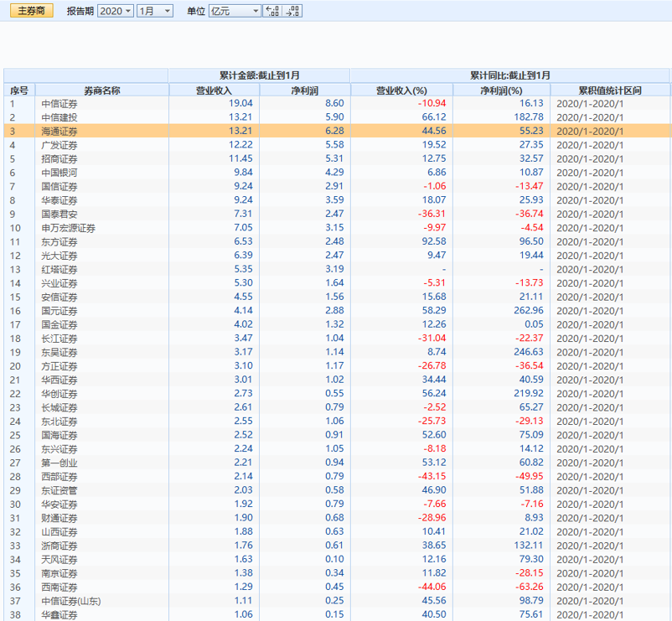Sort by 营业收入 amount column header
Image resolution: width=672 pixels, height=621 pixels.
[214, 91]
